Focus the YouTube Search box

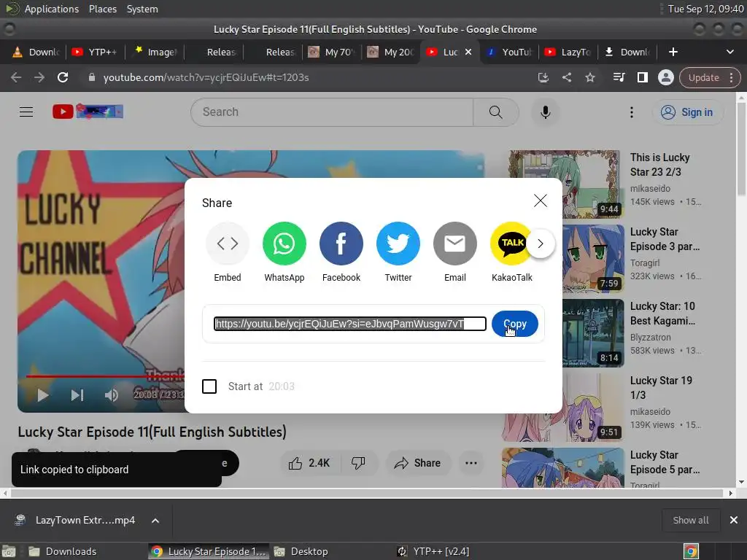pos(332,112)
